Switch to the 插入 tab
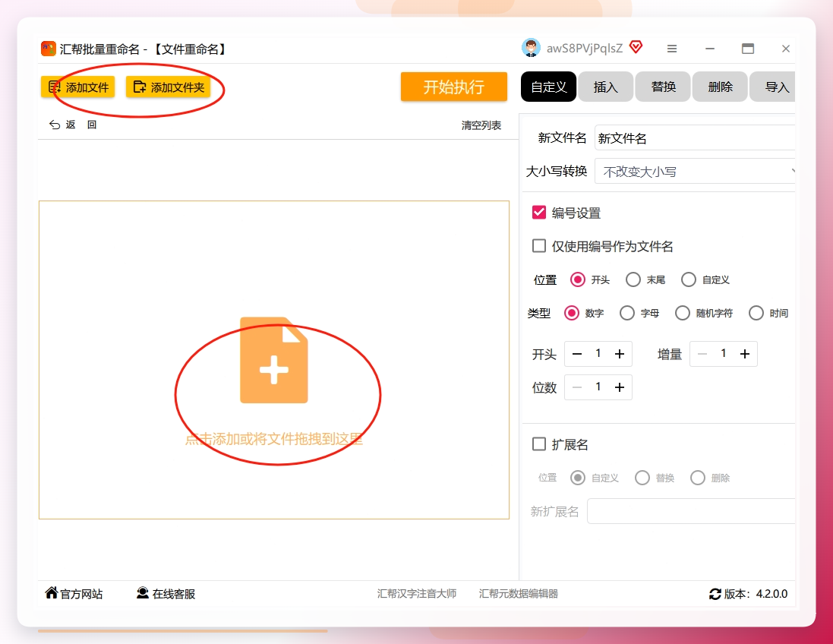Viewport: 833px width, 644px height. click(x=606, y=87)
